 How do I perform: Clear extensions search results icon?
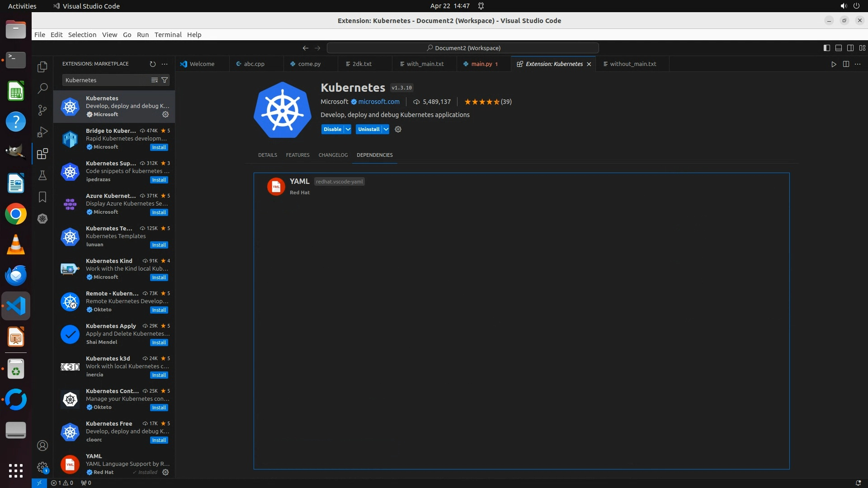tap(155, 80)
